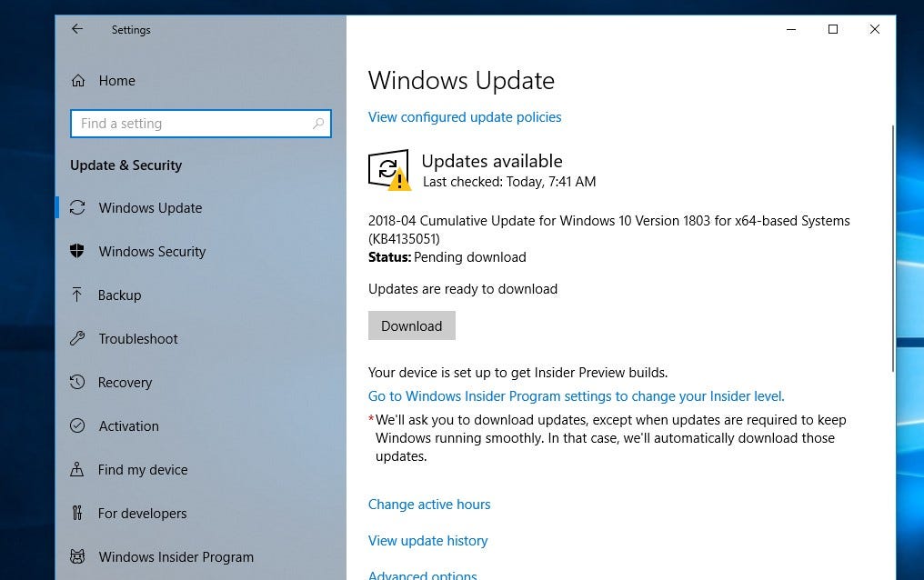Go to Windows Insider Program settings link
Screen dimensions: 924x580
tap(575, 395)
